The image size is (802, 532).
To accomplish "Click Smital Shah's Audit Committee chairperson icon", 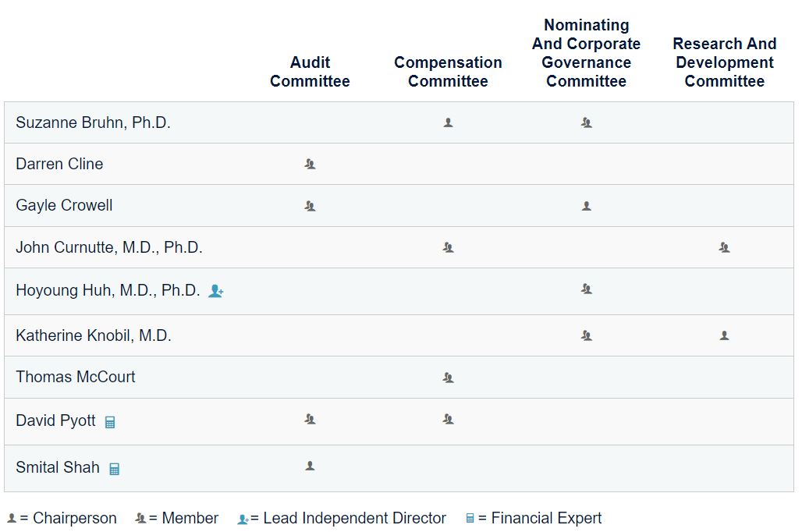I will (310, 466).
